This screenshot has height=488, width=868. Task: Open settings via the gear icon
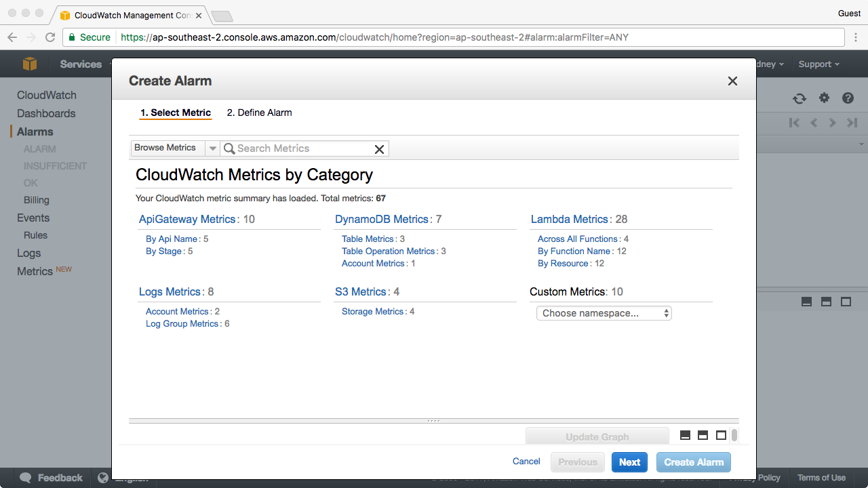click(x=824, y=98)
